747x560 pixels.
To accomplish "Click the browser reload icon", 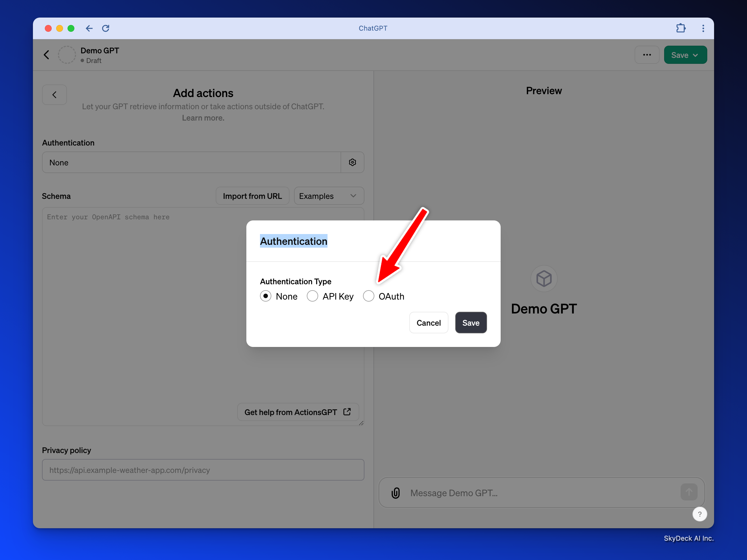I will tap(106, 28).
